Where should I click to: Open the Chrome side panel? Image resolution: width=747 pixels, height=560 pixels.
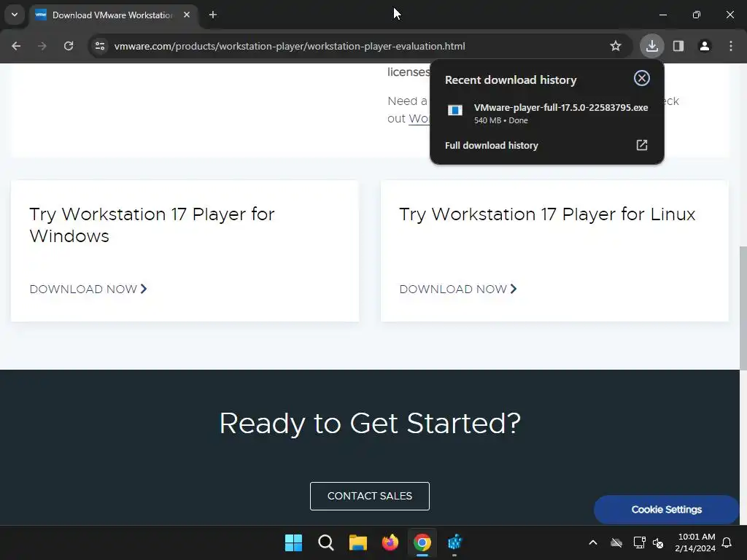[678, 46]
